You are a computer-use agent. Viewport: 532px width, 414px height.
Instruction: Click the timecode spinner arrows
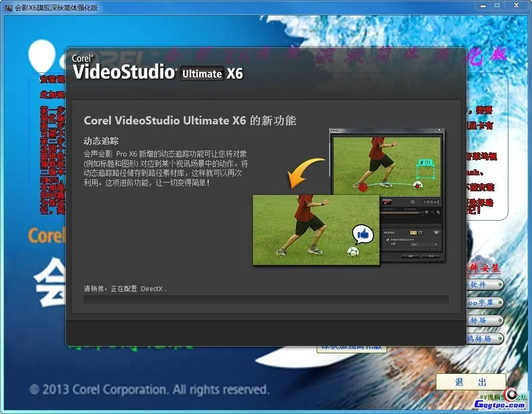[438, 202]
